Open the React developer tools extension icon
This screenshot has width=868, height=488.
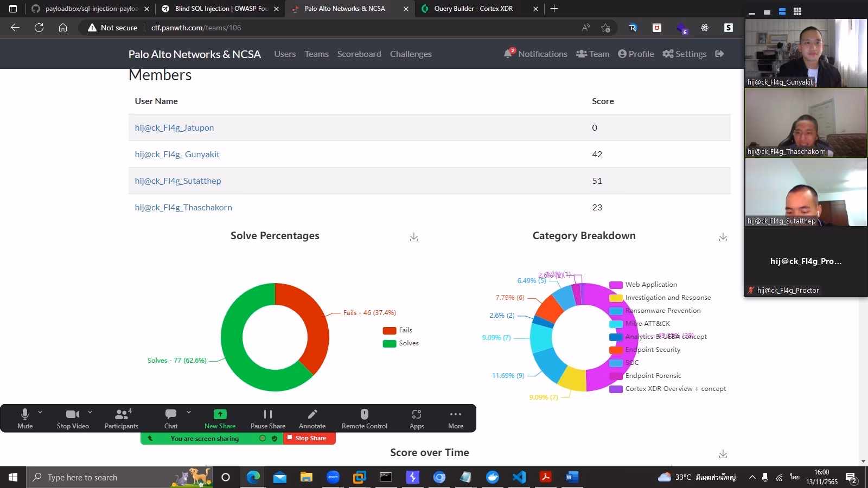click(705, 28)
